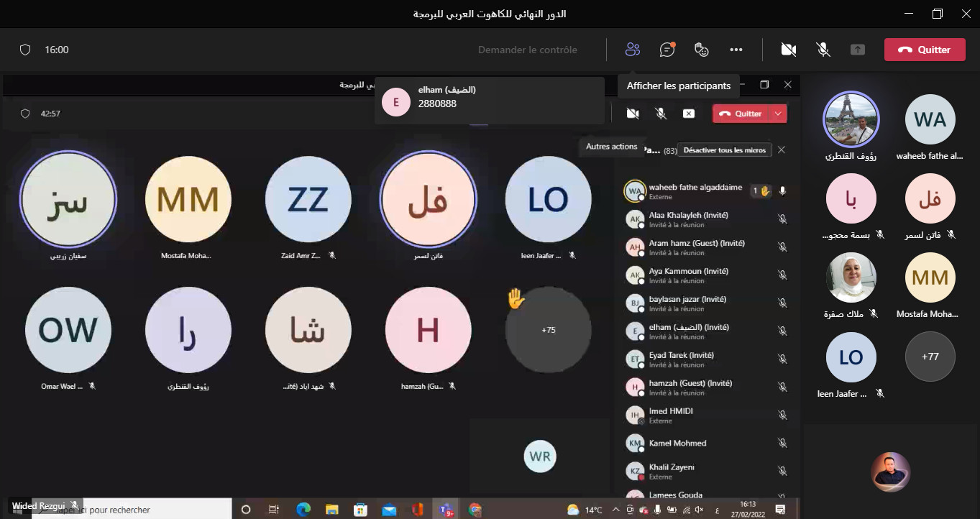Click the H hamzah participant tile

[428, 330]
